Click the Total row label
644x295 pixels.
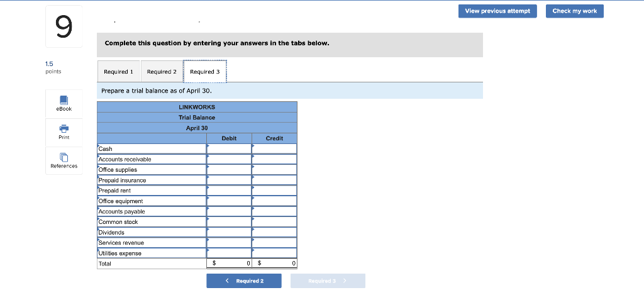click(x=152, y=264)
